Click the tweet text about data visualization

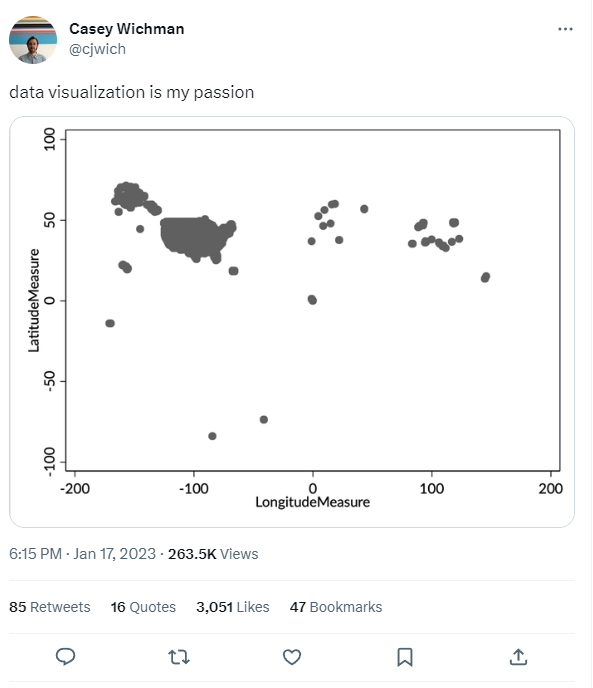[132, 92]
